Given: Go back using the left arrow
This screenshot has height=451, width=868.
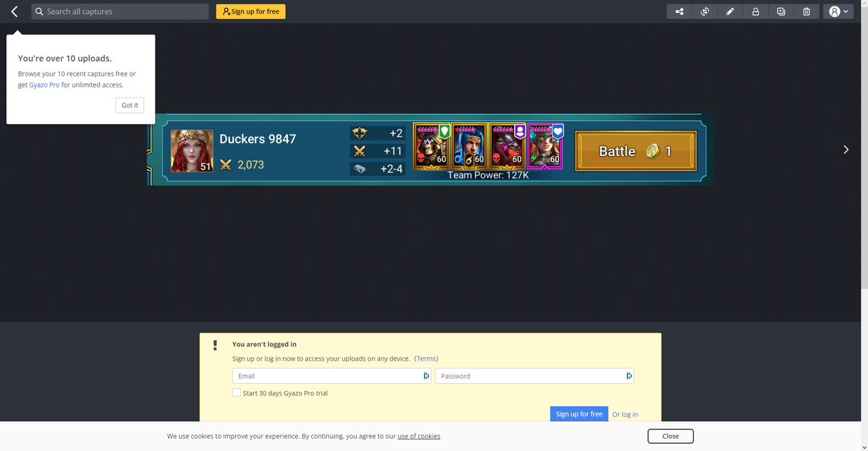Looking at the screenshot, I should [x=14, y=12].
